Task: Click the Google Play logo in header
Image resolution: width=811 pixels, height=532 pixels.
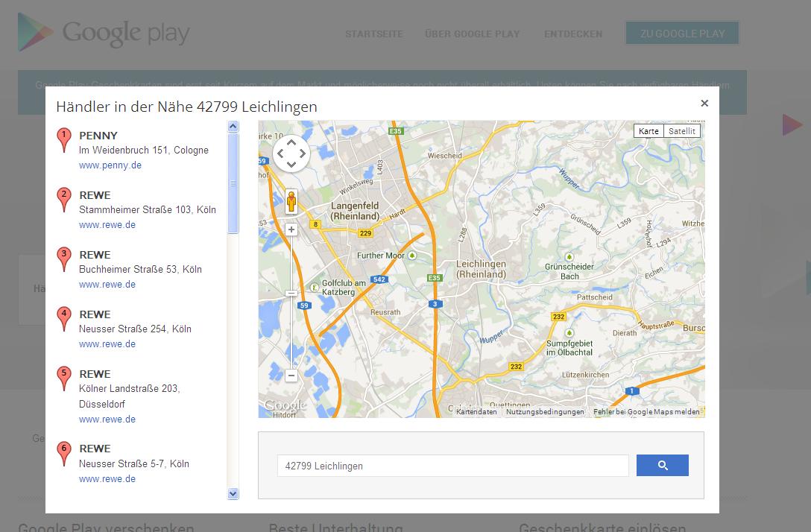Action: click(104, 32)
